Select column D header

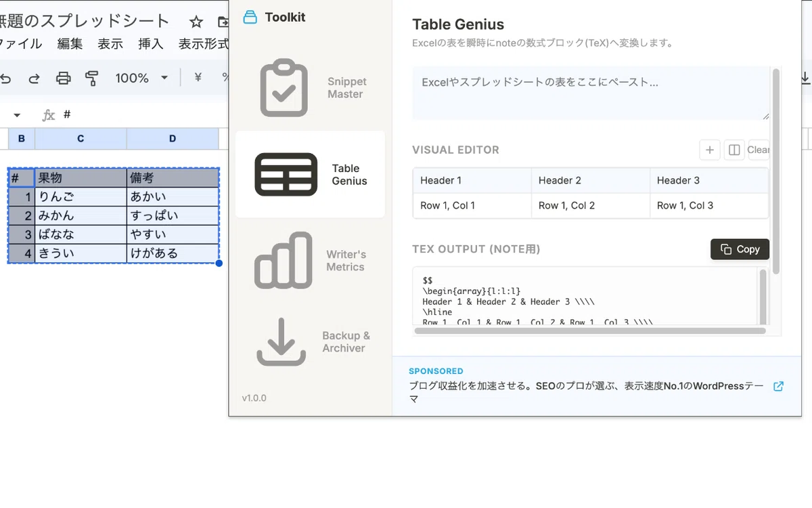[173, 139]
